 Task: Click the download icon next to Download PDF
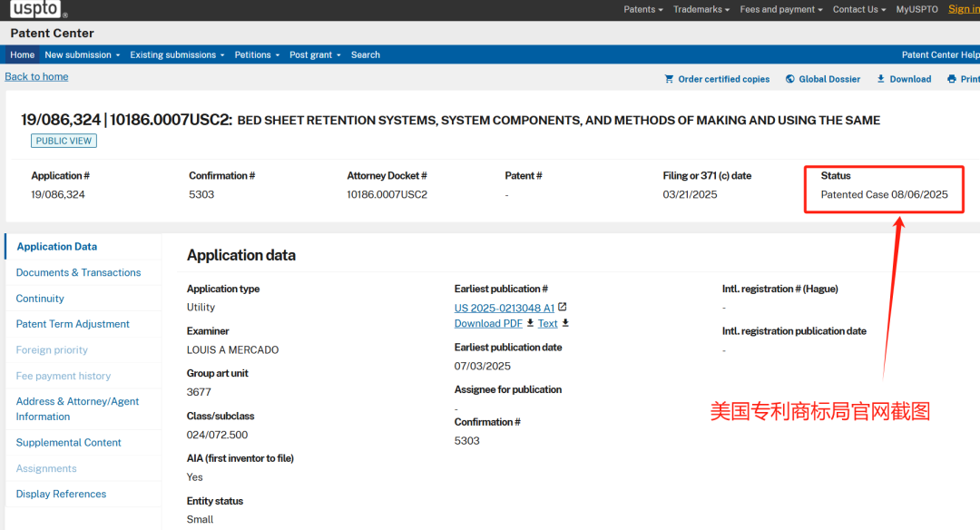[x=530, y=323]
